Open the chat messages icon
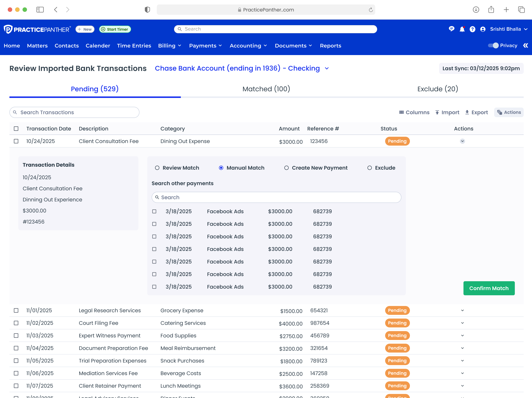 pyautogui.click(x=451, y=29)
